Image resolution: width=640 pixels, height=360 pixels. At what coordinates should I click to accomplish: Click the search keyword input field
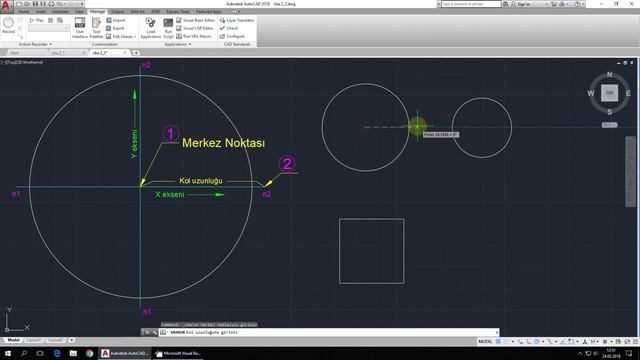(471, 4)
